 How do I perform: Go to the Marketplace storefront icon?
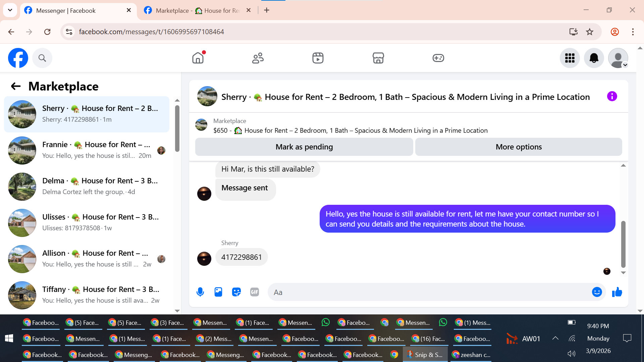tap(378, 58)
